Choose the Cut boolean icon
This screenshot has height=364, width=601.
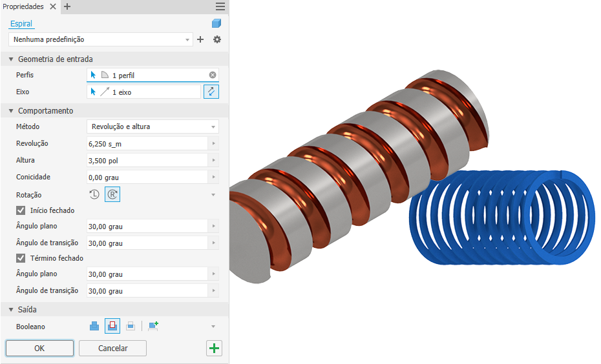112,326
